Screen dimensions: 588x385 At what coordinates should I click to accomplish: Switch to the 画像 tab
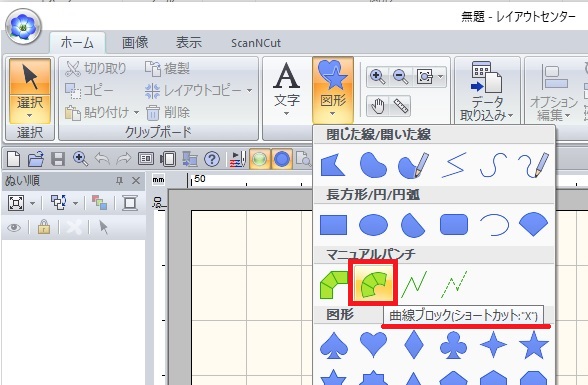(135, 42)
